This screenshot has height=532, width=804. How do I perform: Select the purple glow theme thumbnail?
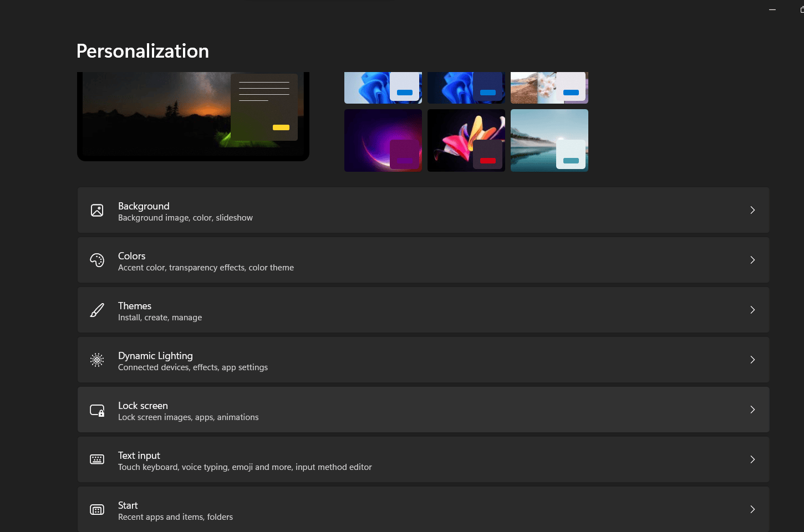pyautogui.click(x=383, y=140)
